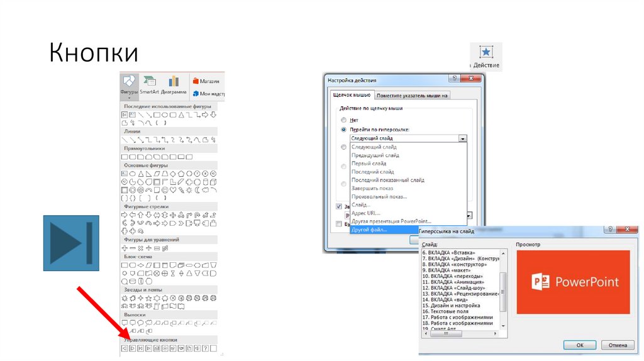Expand Фигуры button's small dropdown arrow
The width and height of the screenshot is (644, 361).
tap(129, 97)
